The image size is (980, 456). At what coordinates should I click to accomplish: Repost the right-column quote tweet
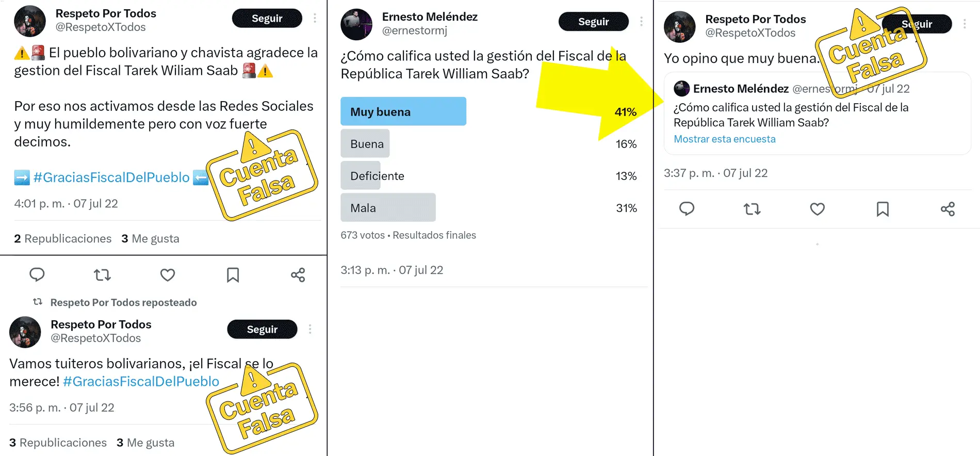coord(752,209)
